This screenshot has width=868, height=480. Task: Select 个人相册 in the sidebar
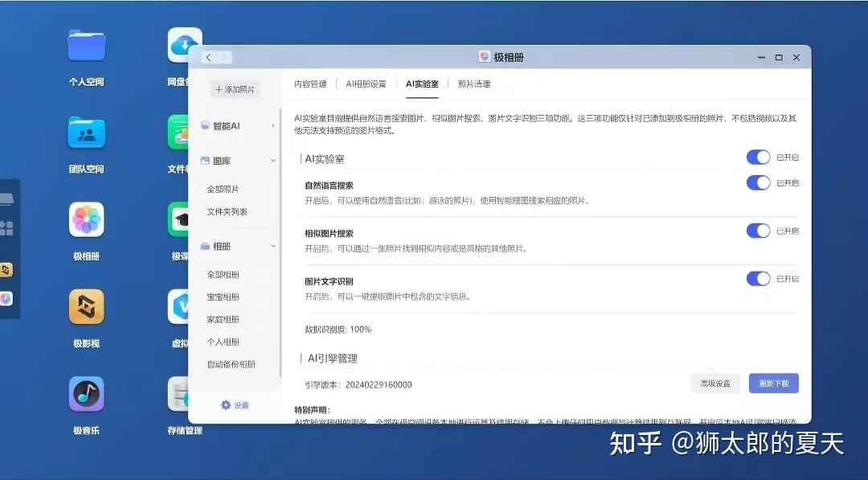pyautogui.click(x=223, y=342)
